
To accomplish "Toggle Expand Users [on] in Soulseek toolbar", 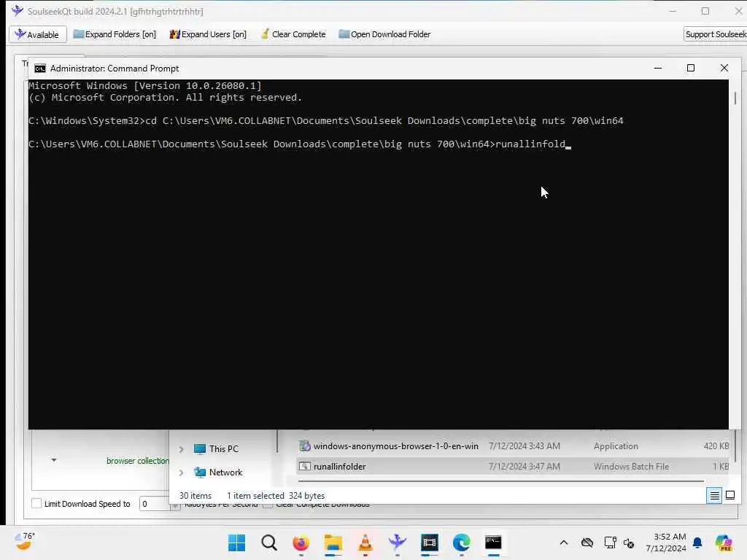I will tap(208, 34).
